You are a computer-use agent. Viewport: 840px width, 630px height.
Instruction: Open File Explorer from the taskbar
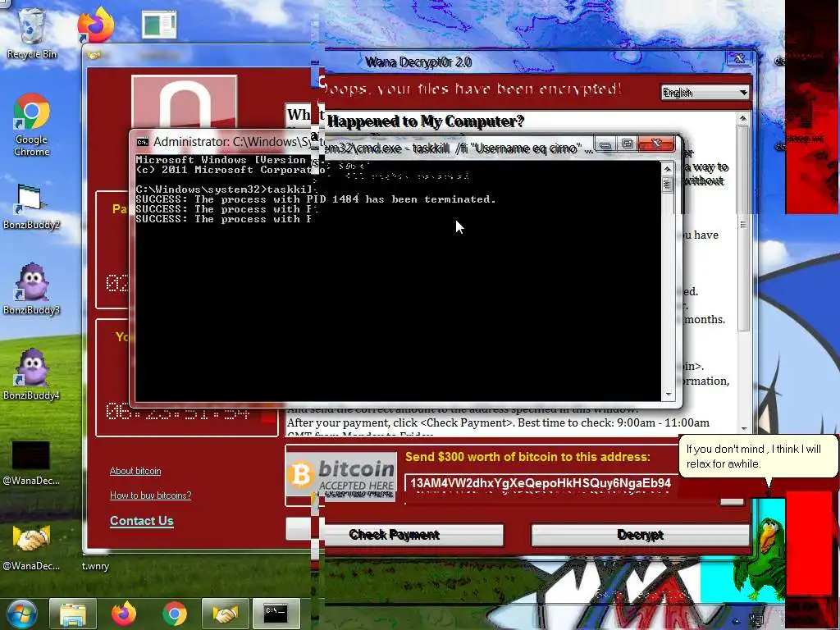pyautogui.click(x=73, y=614)
